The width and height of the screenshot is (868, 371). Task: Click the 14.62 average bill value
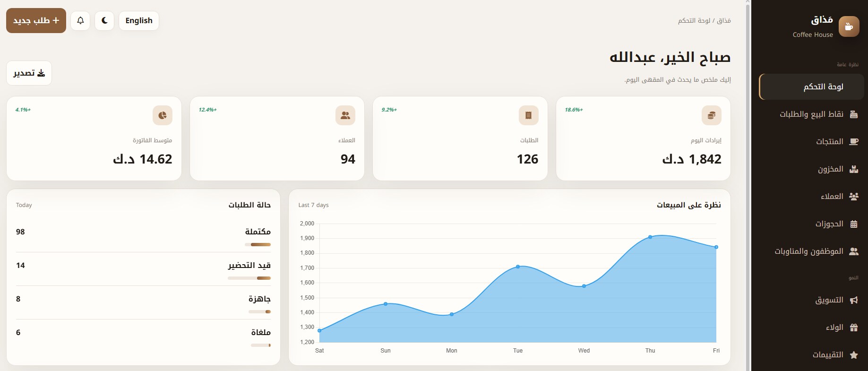(143, 159)
